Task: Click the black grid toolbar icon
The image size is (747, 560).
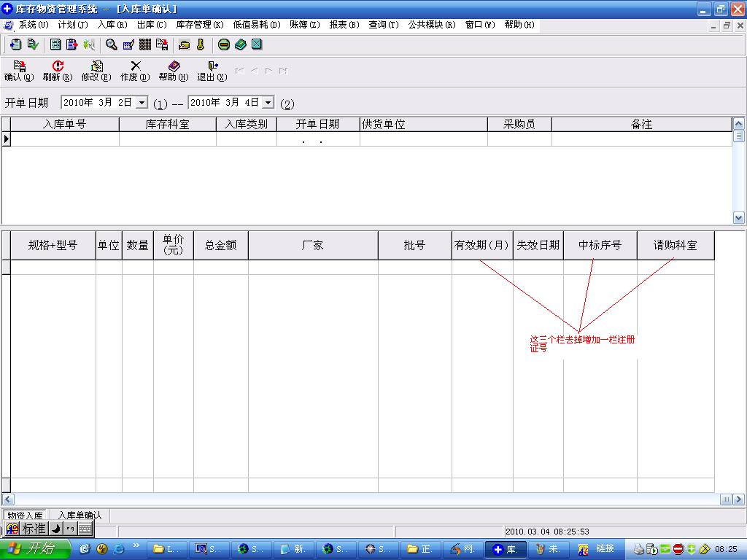Action: point(145,44)
